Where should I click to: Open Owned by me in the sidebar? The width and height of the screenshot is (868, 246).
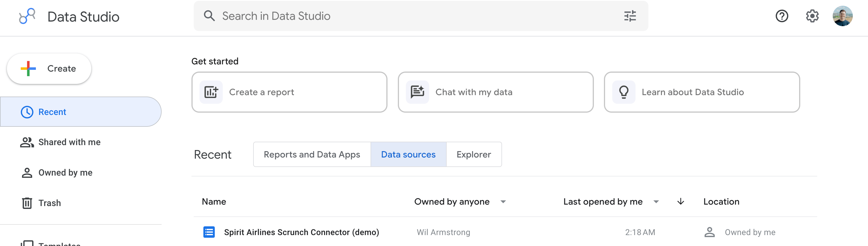pos(81,173)
